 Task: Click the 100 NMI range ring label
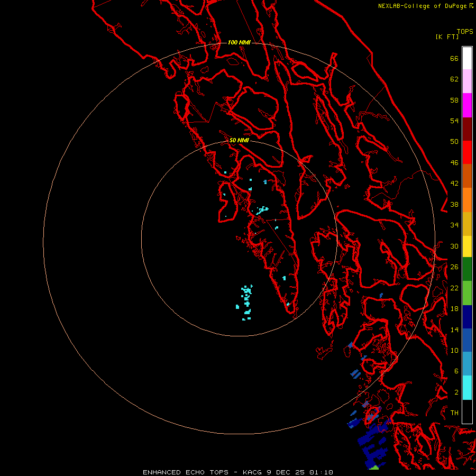(x=239, y=42)
